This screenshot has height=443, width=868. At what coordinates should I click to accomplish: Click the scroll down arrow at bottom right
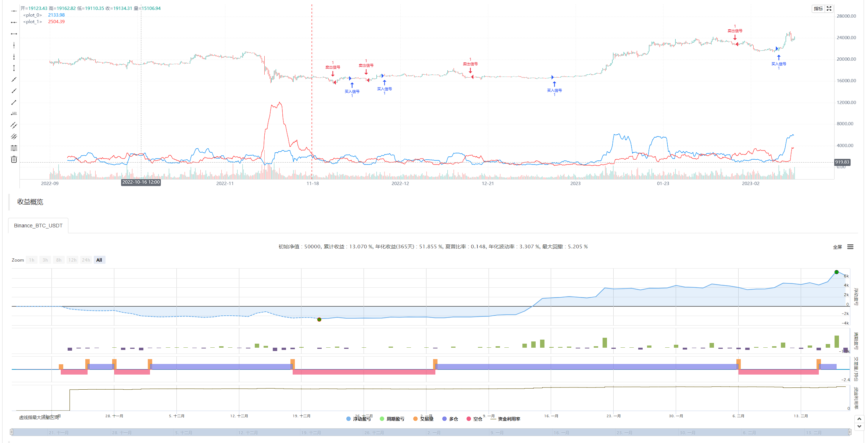point(859,426)
